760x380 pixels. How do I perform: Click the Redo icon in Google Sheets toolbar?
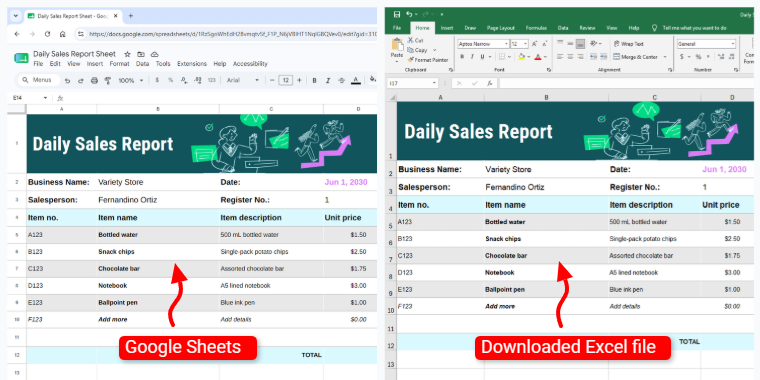81,80
